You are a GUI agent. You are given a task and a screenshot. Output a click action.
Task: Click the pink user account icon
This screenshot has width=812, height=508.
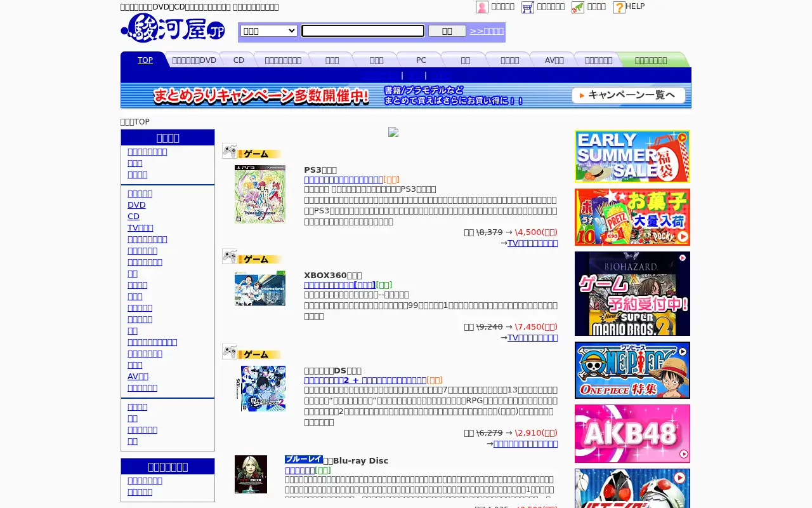pos(482,7)
